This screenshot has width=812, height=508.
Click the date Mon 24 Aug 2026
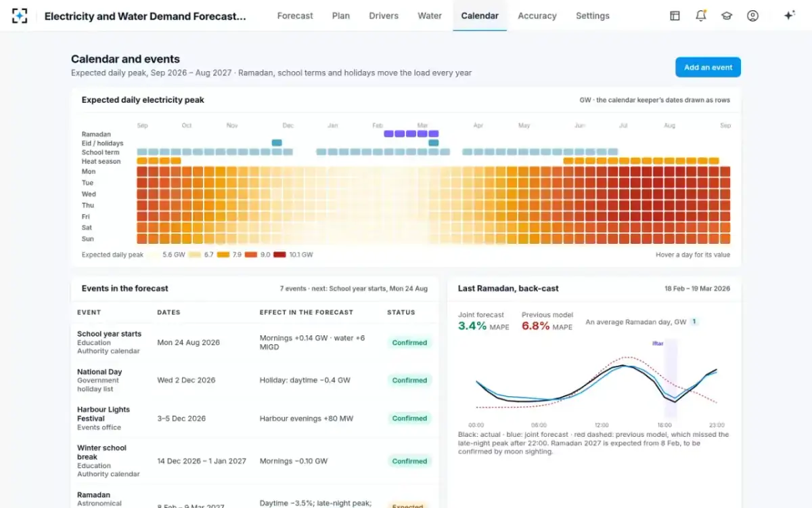[189, 343]
